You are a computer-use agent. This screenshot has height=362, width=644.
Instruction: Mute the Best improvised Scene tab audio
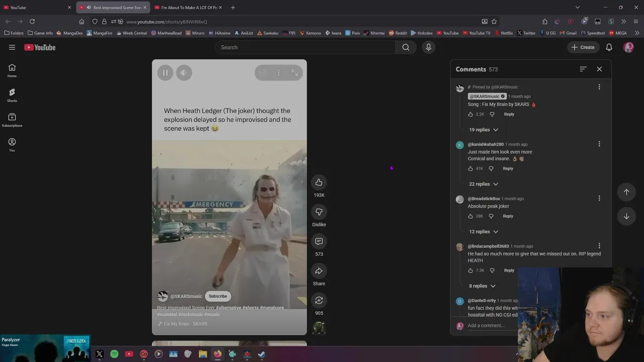[89, 8]
